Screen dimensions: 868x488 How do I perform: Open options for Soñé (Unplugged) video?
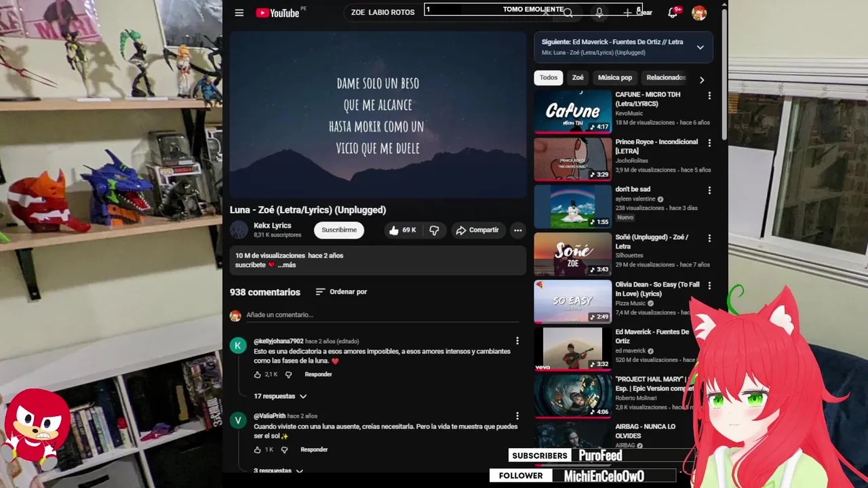click(x=709, y=238)
